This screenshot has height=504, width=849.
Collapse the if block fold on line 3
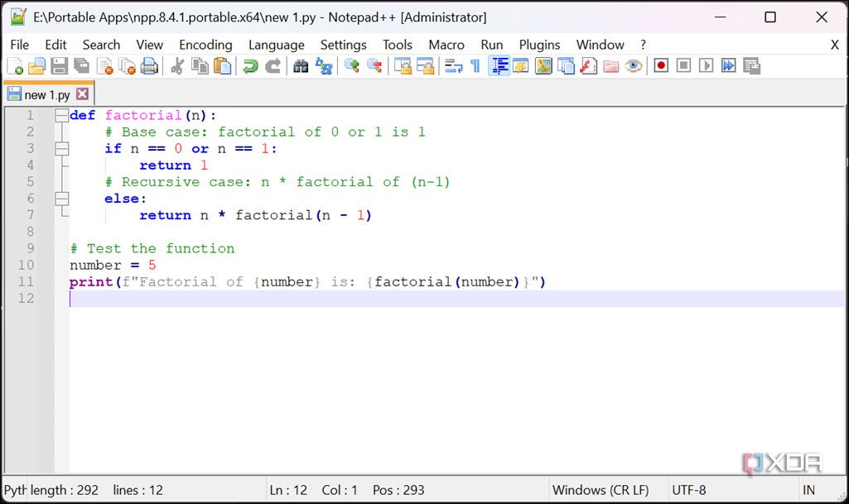[62, 149]
